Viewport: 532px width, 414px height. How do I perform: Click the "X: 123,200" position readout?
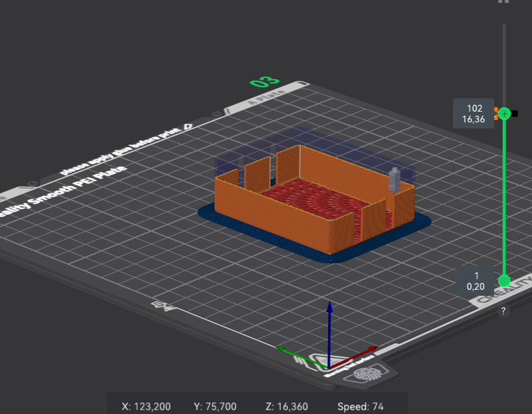(146, 406)
